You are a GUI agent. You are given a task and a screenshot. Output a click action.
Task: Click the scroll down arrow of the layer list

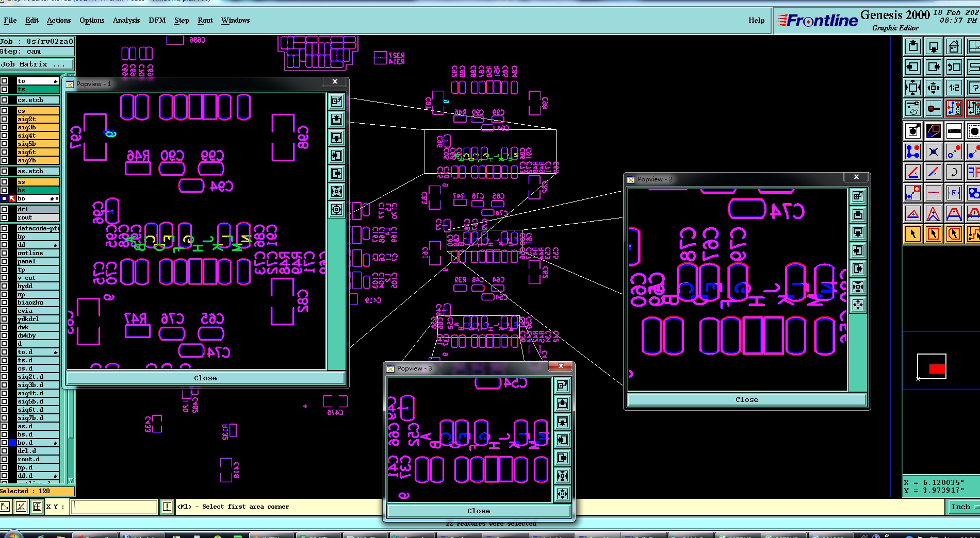(71, 480)
